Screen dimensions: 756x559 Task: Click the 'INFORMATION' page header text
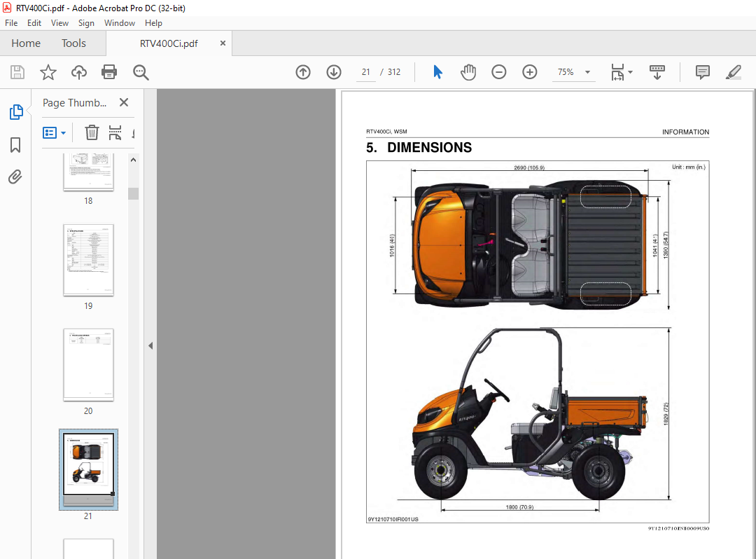tap(685, 132)
